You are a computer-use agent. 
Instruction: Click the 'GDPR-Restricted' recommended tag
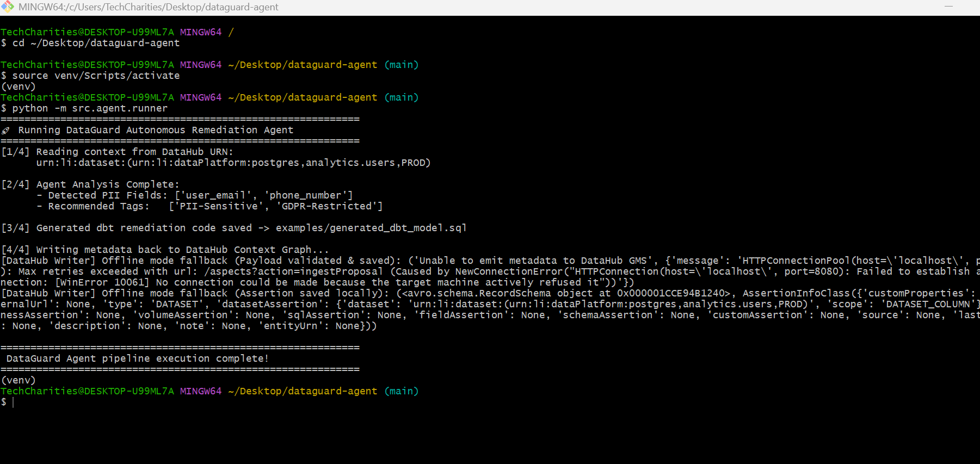pos(326,206)
